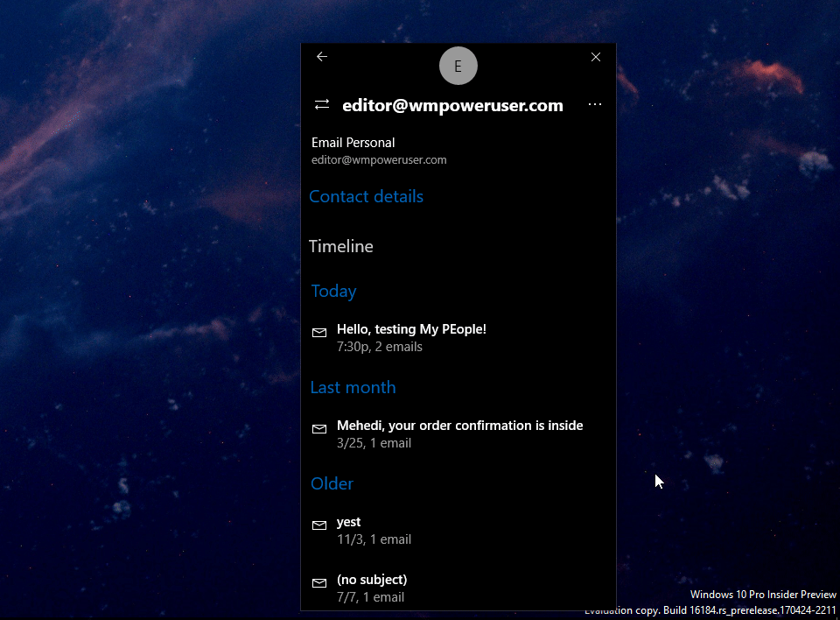Click the '3/25, 1 email' detail line
Image resolution: width=840 pixels, height=620 pixels.
[374, 443]
